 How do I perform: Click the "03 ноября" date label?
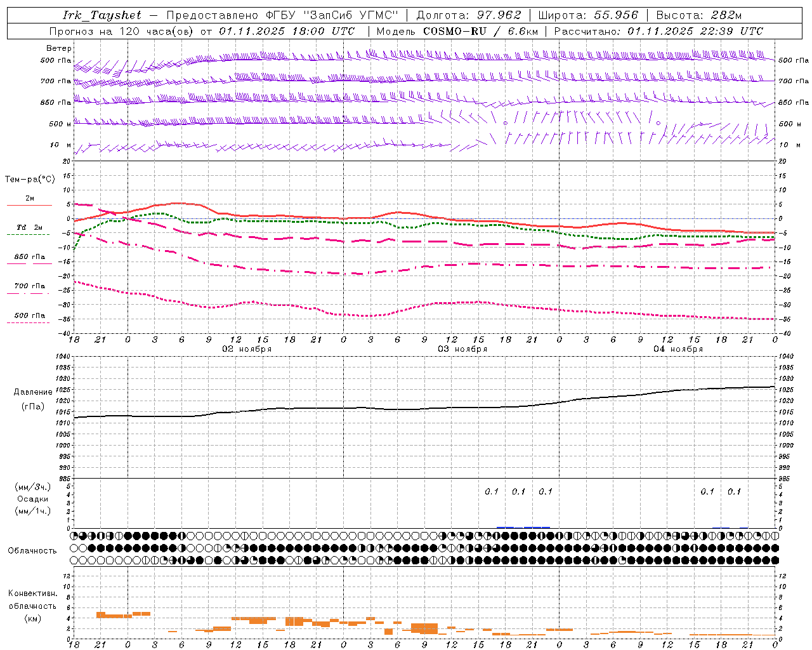pyautogui.click(x=462, y=349)
